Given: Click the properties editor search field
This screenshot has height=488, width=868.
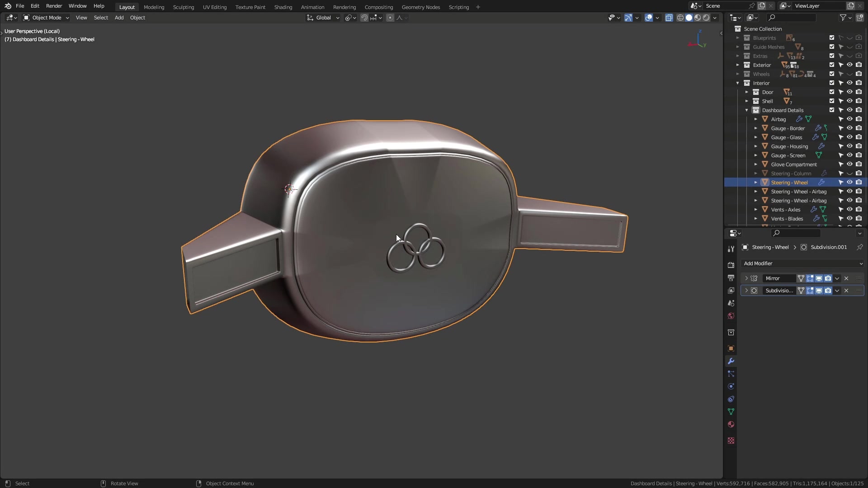Looking at the screenshot, I should (796, 233).
